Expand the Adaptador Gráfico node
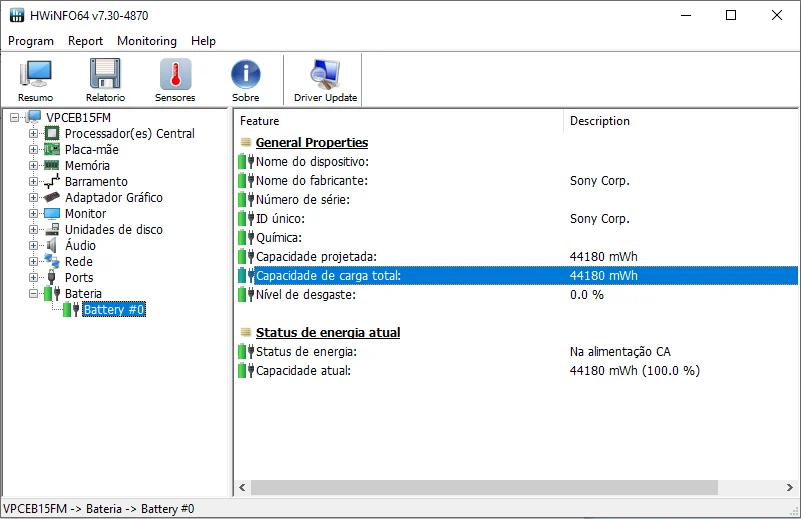Viewport: 801px width, 519px height. pyautogui.click(x=33, y=197)
